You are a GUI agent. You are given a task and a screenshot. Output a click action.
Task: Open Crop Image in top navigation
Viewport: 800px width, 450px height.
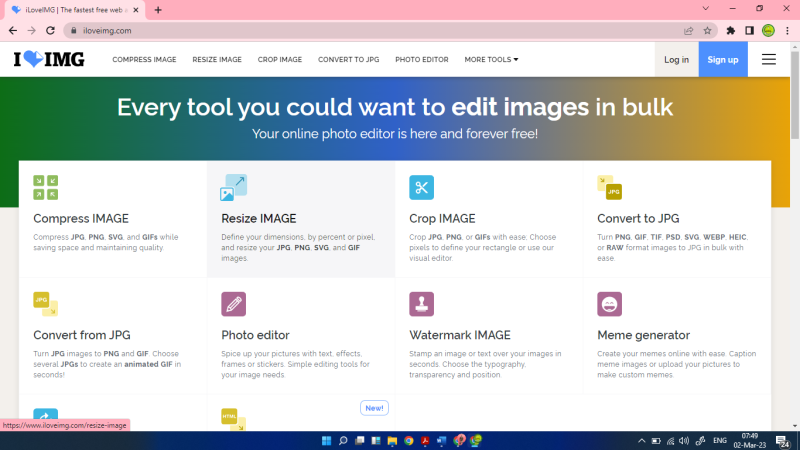click(x=280, y=60)
